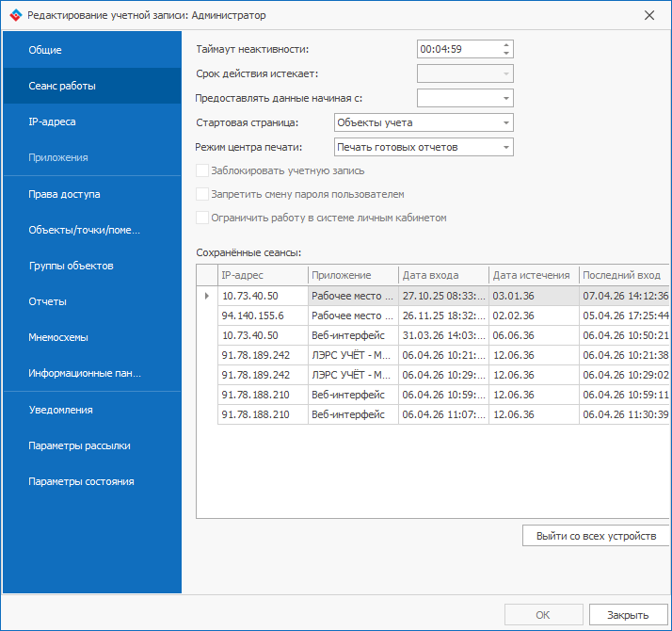Click the app logo icon in title bar

tap(14, 15)
